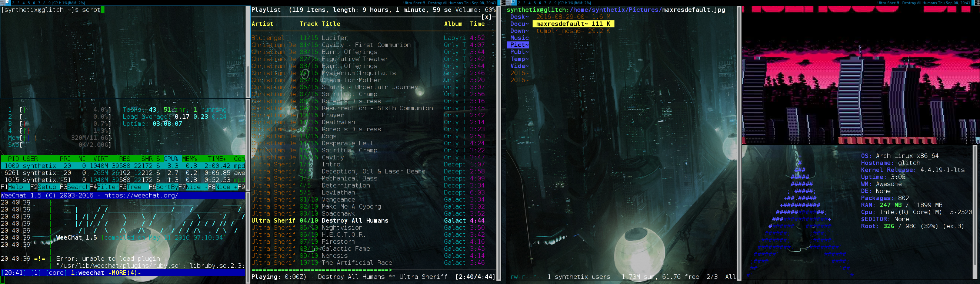The image size is (980, 284).
Task: Select file tumblr_nosh6~ in ranger
Action: [x=573, y=31]
